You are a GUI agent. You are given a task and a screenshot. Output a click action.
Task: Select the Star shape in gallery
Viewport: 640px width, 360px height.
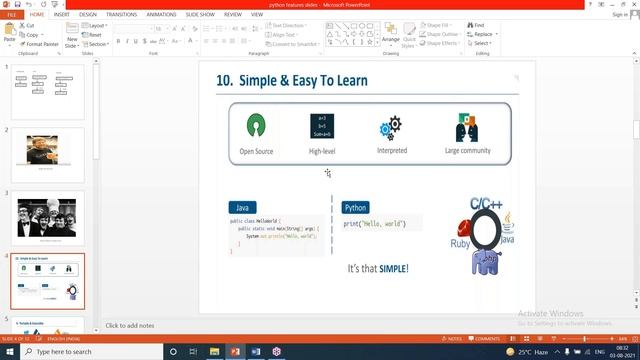(x=370, y=42)
